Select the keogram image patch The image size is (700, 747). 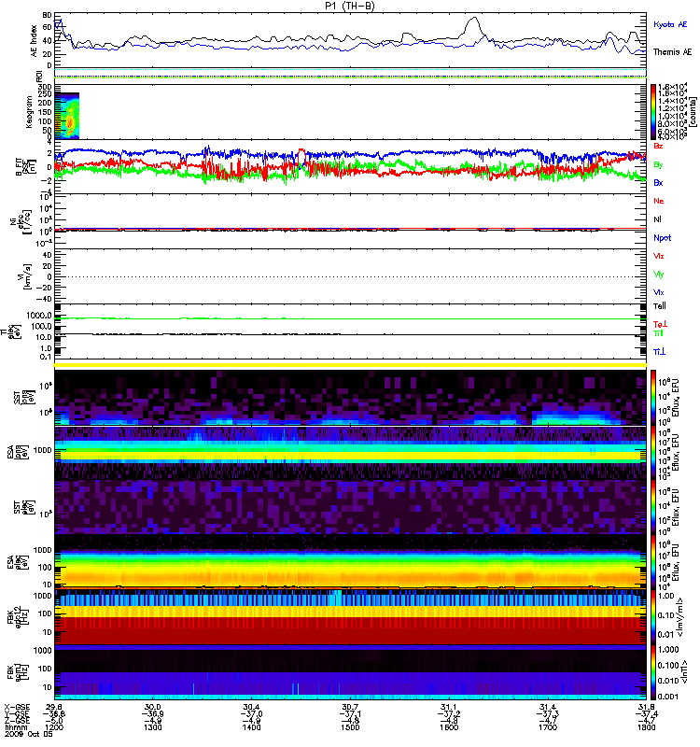[x=66, y=116]
